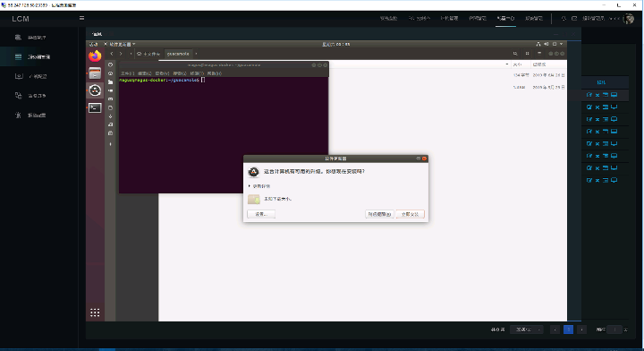Screen dimensions: 644x351
Task: Open the 编辑(E) menu in the terminal
Action: (x=145, y=73)
